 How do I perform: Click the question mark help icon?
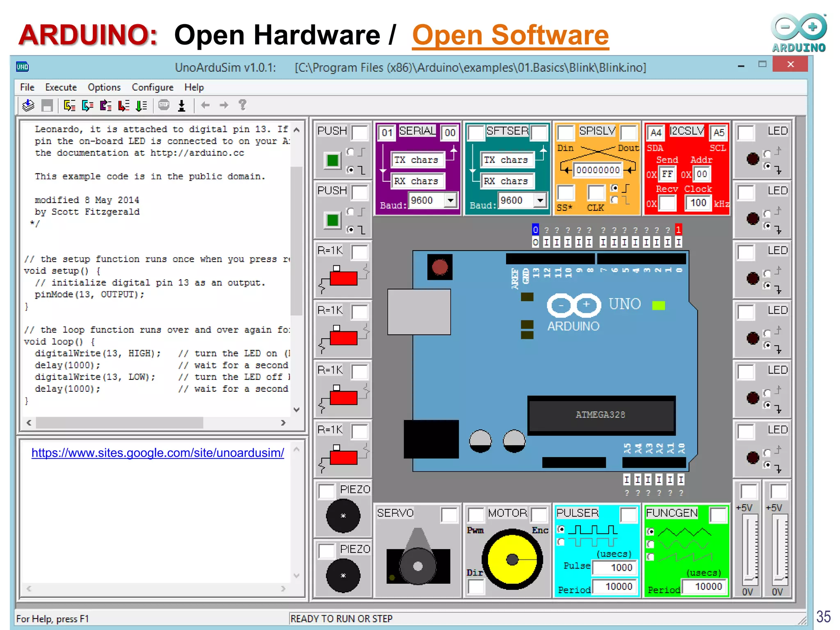[x=243, y=105]
